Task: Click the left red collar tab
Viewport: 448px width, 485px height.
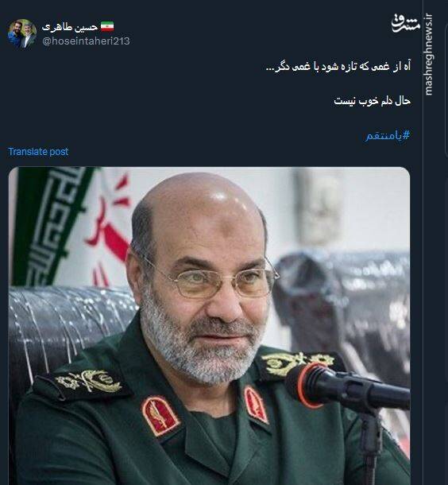Action: (x=160, y=415)
